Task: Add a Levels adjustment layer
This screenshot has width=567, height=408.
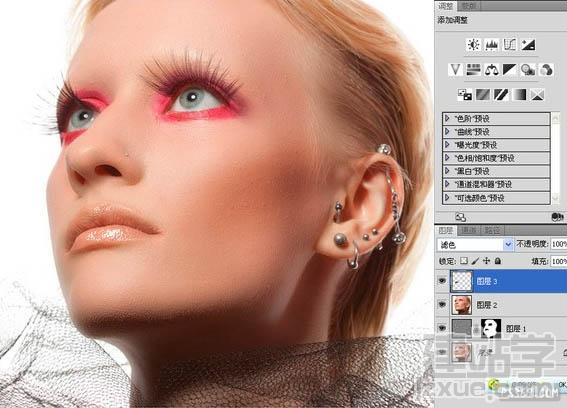Action: pos(491,45)
